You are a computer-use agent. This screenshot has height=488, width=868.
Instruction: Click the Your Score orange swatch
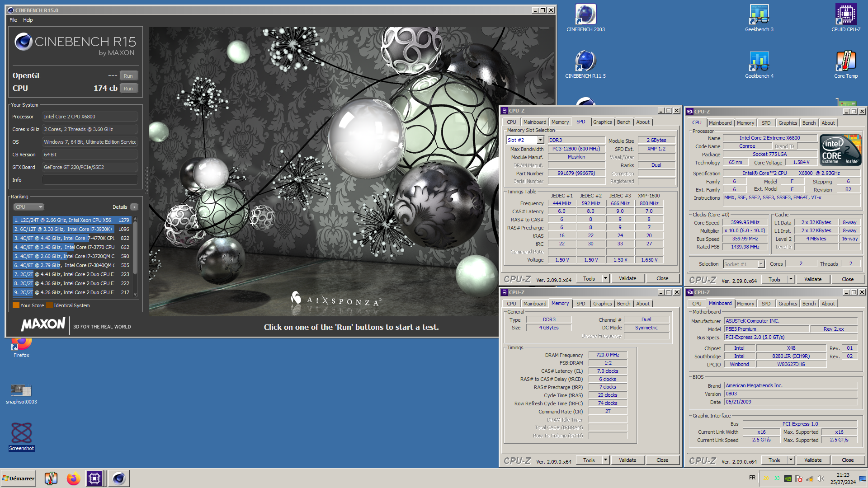click(16, 305)
